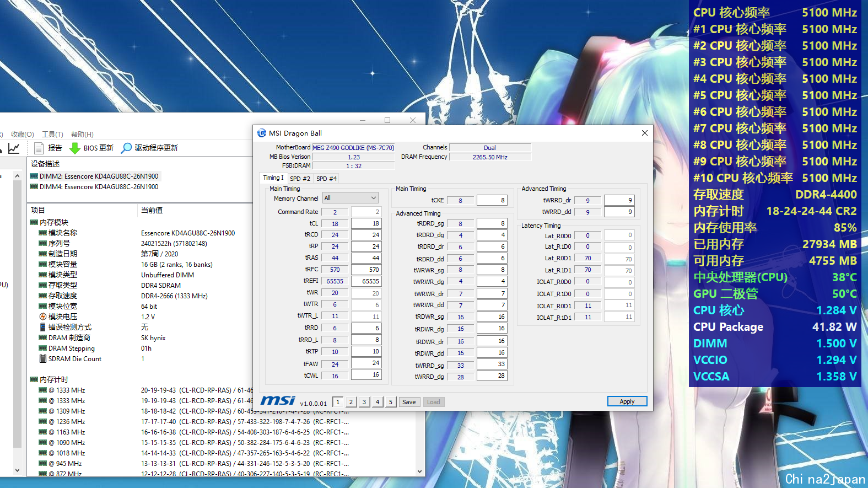Click the tRAS editable value field
Viewport: 868px width, 488px height.
(x=366, y=258)
